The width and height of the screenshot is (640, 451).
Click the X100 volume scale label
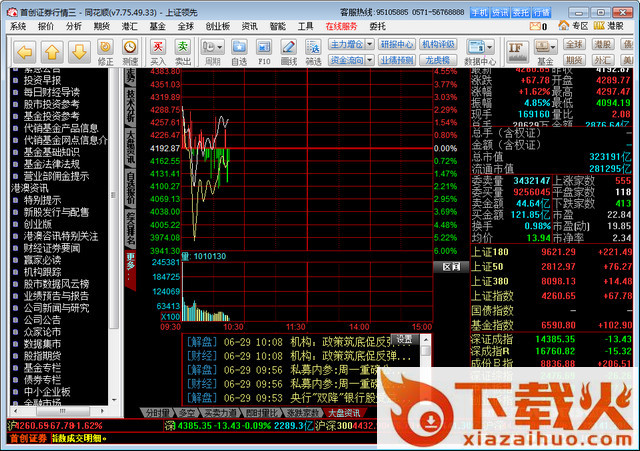[171, 317]
